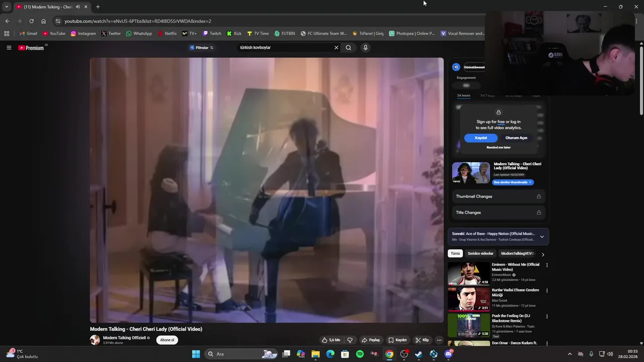Image resolution: width=644 pixels, height=362 pixels.
Task: Open options menu for Eminem video
Action: (547, 265)
